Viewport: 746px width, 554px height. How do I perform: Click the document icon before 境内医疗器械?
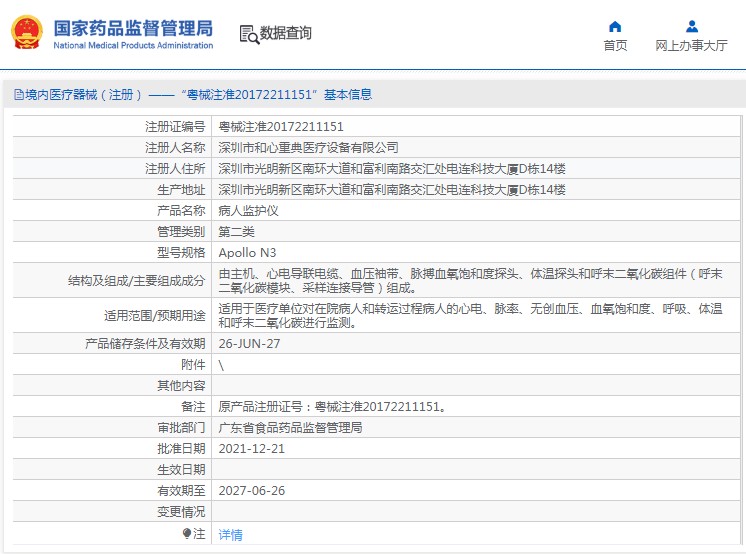point(19,95)
